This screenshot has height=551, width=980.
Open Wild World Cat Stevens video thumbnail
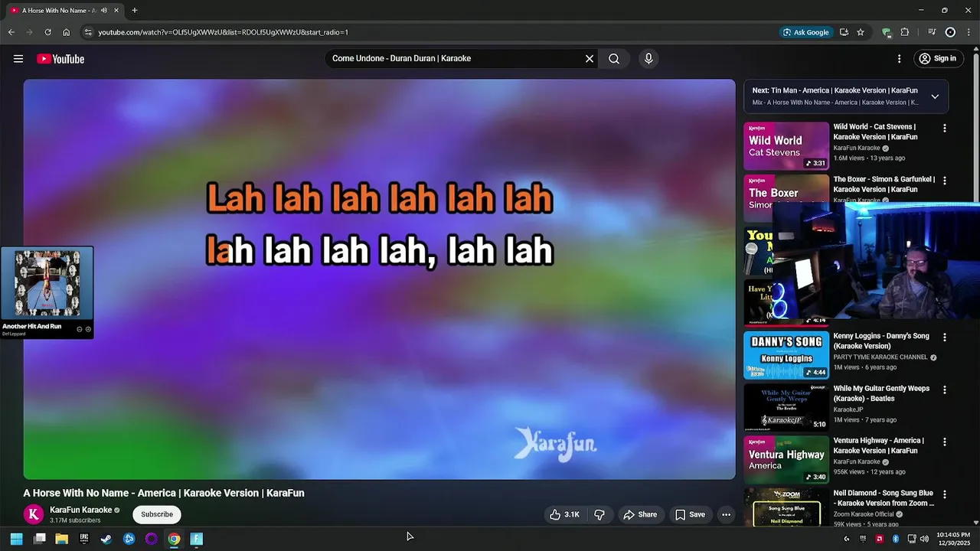click(x=786, y=145)
